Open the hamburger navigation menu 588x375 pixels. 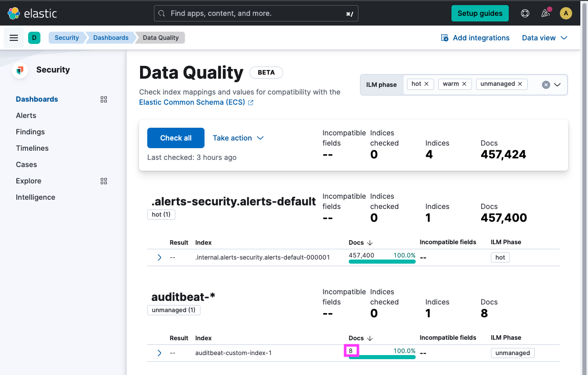(14, 38)
